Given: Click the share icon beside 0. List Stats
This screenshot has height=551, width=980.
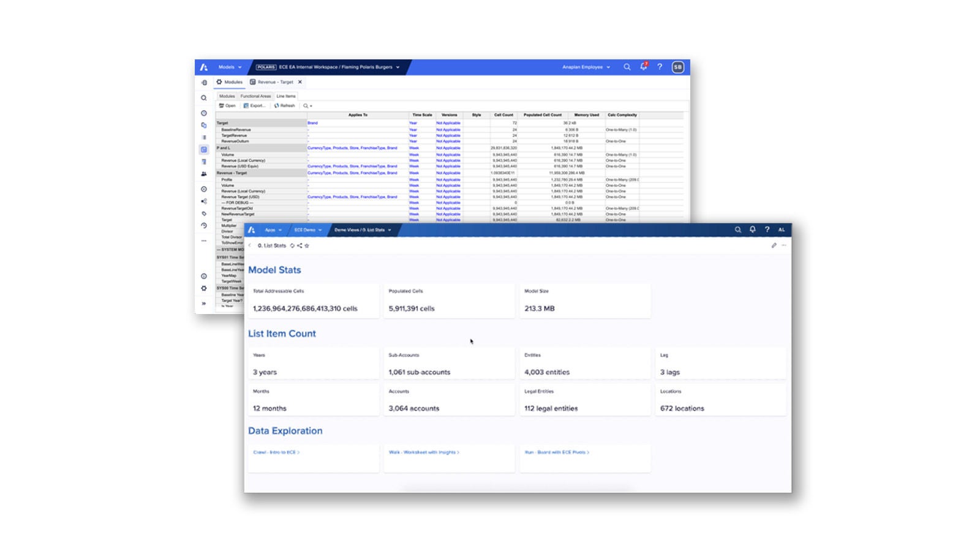Looking at the screenshot, I should pyautogui.click(x=300, y=245).
